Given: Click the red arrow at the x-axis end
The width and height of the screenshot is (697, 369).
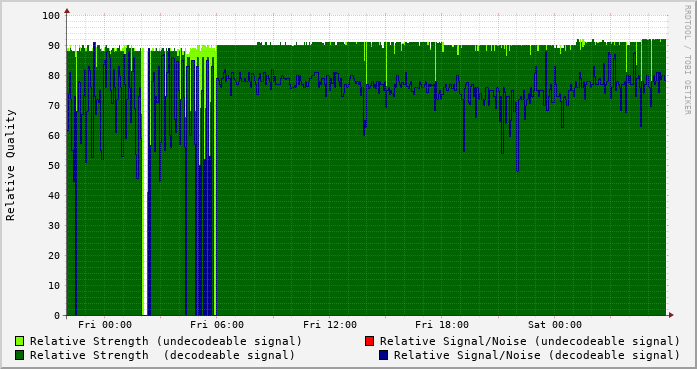Looking at the screenshot, I should pyautogui.click(x=671, y=315).
